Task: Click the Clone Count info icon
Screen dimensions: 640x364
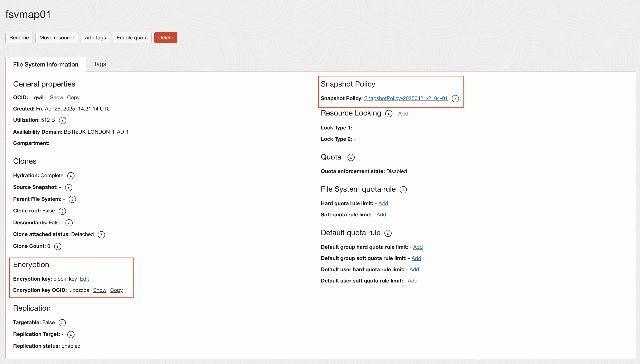Action: [58, 246]
